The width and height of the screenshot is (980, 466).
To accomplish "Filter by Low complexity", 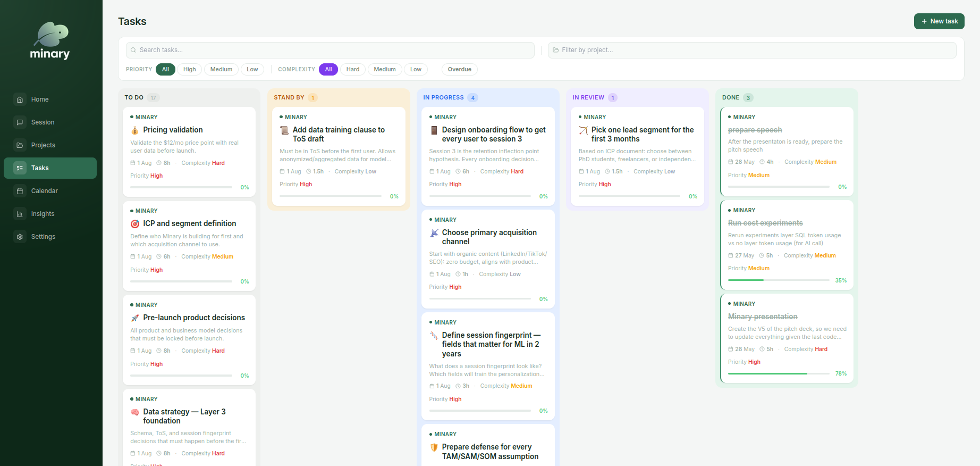I will pos(416,69).
